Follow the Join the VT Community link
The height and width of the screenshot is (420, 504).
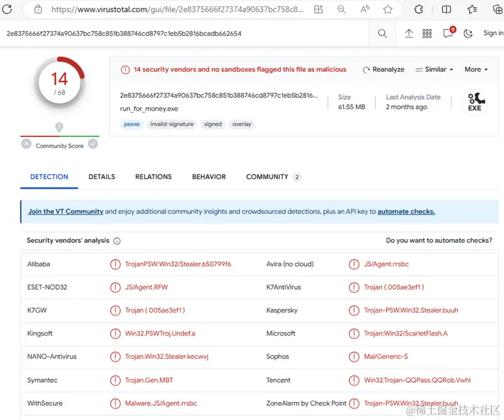(x=66, y=212)
